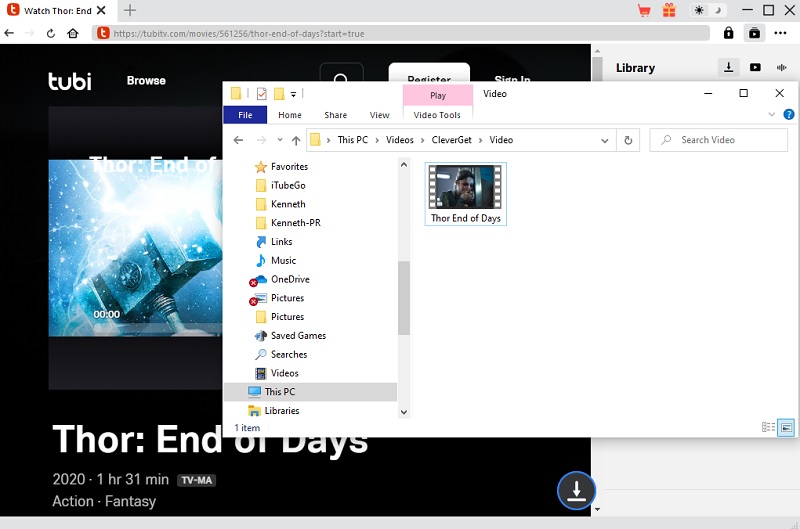Open the gift box icon
Viewport: 800px width, 529px height.
click(669, 10)
